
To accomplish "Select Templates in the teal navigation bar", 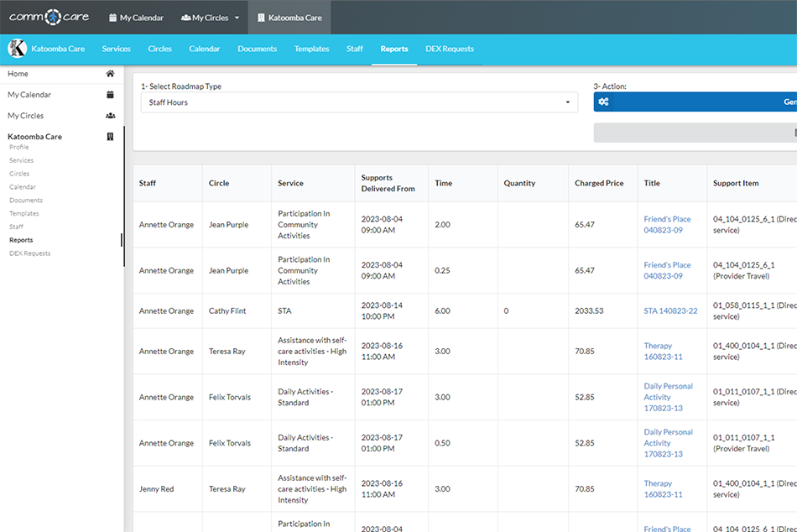I will pos(311,49).
